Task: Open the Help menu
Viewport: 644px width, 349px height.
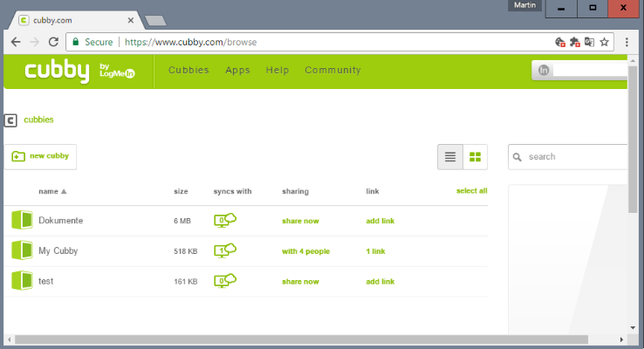Action: click(277, 70)
